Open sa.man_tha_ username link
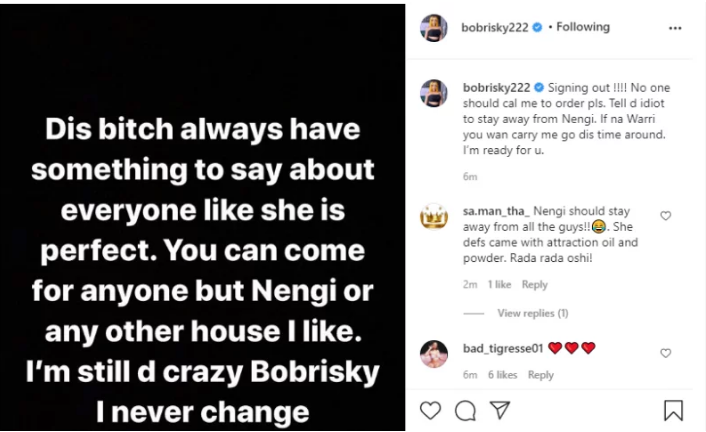This screenshot has height=432, width=706. coord(495,213)
